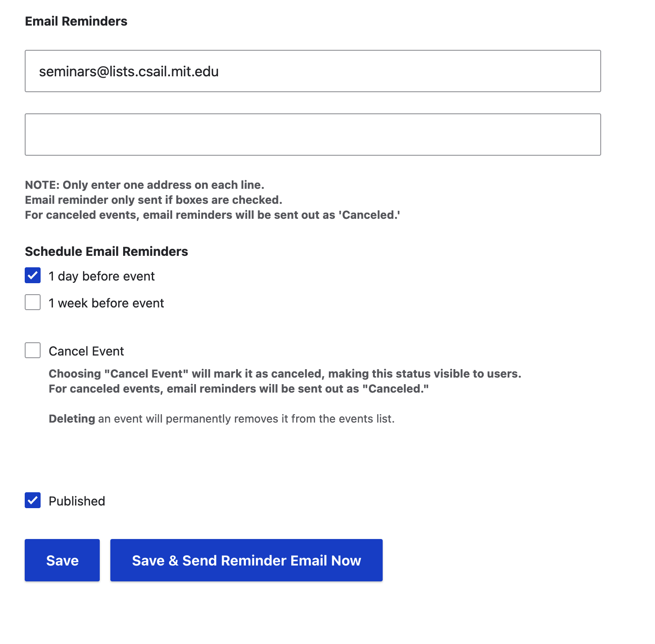Click the "NOTE: Only enter one address" line
Screen dimensions: 655x644
[x=144, y=185]
